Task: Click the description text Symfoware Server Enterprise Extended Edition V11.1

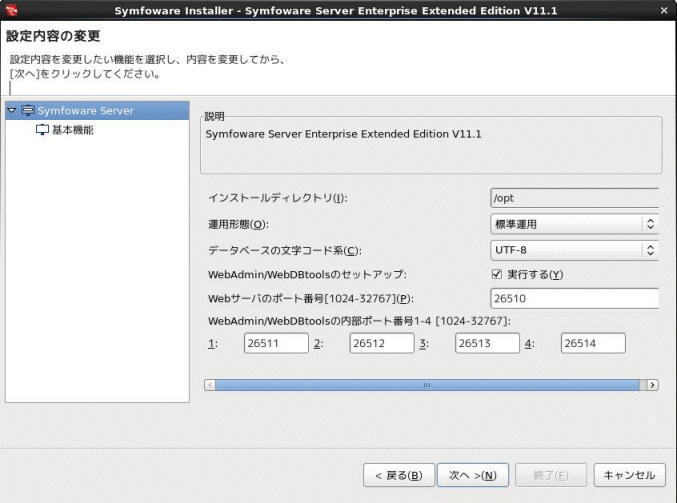Action: click(x=343, y=134)
